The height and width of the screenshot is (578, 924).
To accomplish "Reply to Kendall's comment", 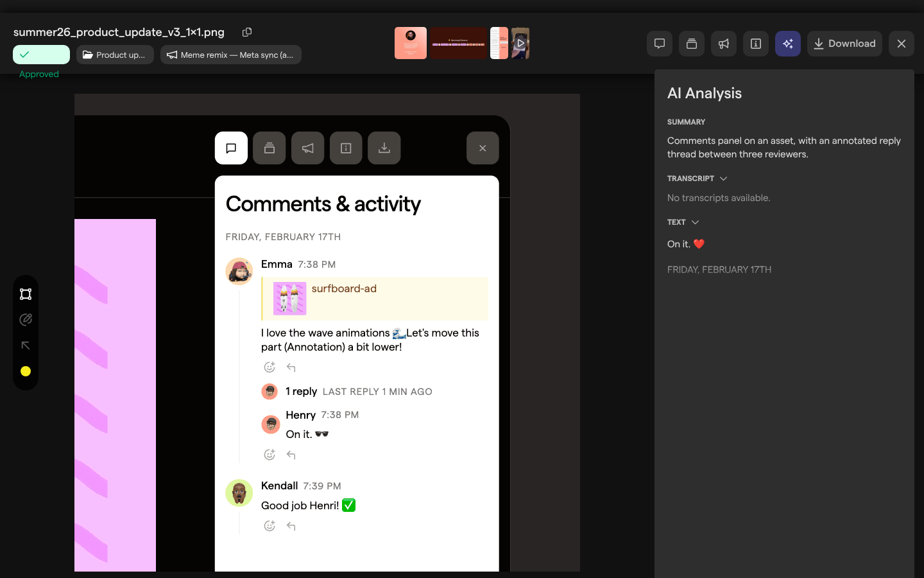I will click(x=291, y=526).
